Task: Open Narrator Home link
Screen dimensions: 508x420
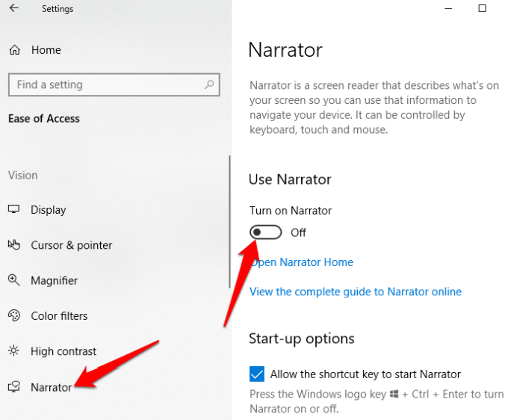Action: point(301,262)
